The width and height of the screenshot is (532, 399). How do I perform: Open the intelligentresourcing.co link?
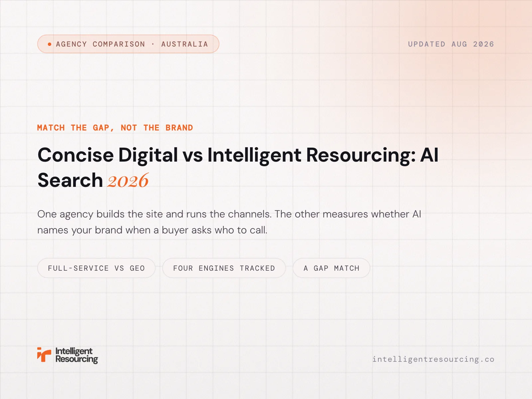click(433, 359)
